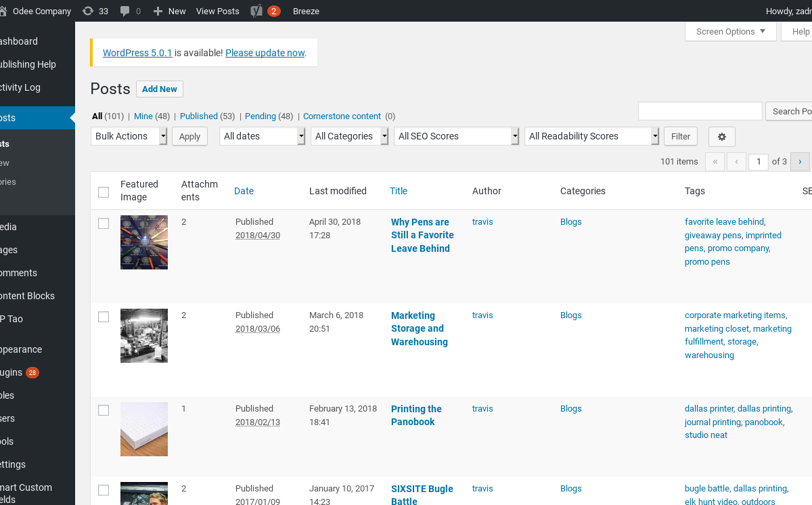
Task: Expand the All Categories dropdown
Action: [349, 137]
